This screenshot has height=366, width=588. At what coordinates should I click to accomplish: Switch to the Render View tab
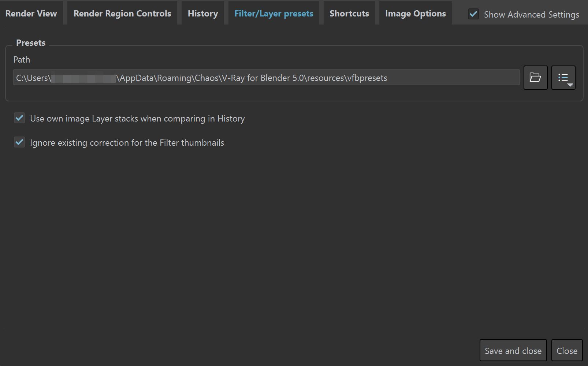(x=31, y=14)
